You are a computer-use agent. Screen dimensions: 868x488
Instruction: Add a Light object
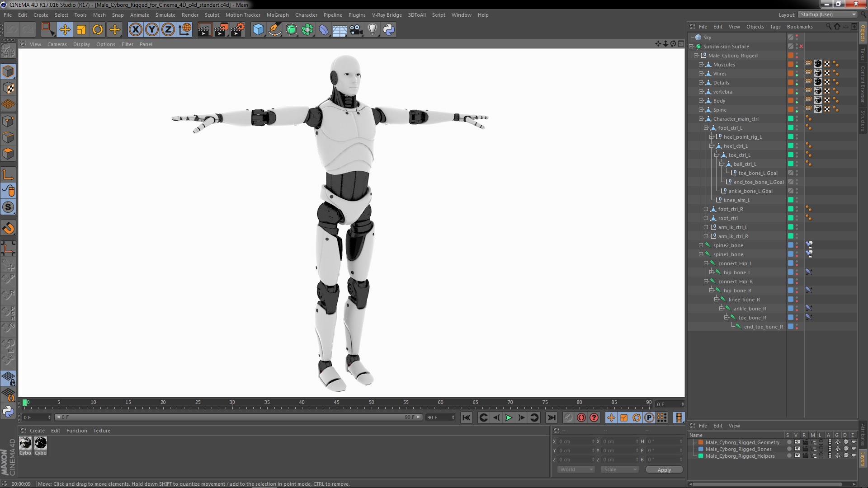tap(373, 30)
